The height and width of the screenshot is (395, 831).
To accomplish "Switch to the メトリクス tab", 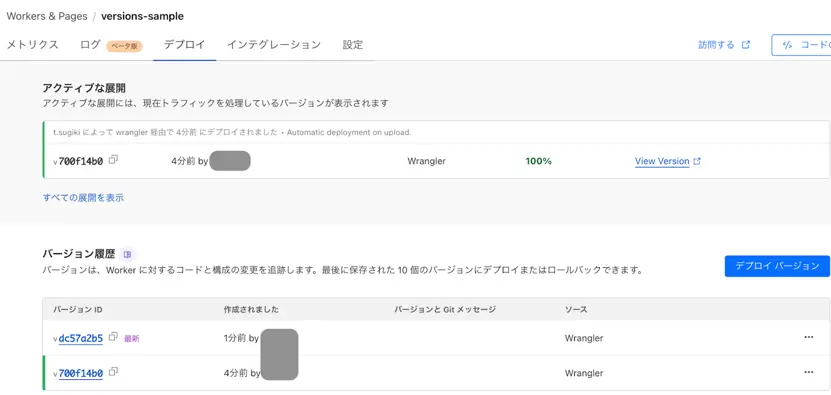I will pos(32,45).
